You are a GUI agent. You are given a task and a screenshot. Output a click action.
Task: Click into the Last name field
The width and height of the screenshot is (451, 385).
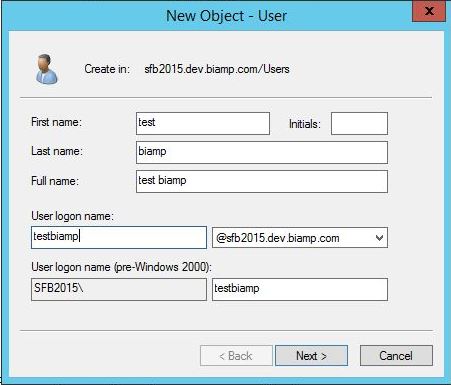coord(262,152)
